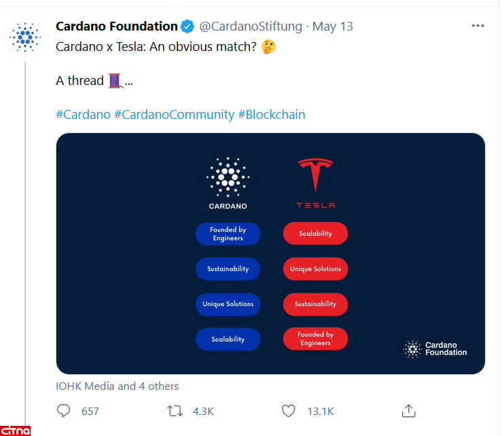Follow the #Cardano hashtag link
The height and width of the screenshot is (436, 504).
click(83, 114)
